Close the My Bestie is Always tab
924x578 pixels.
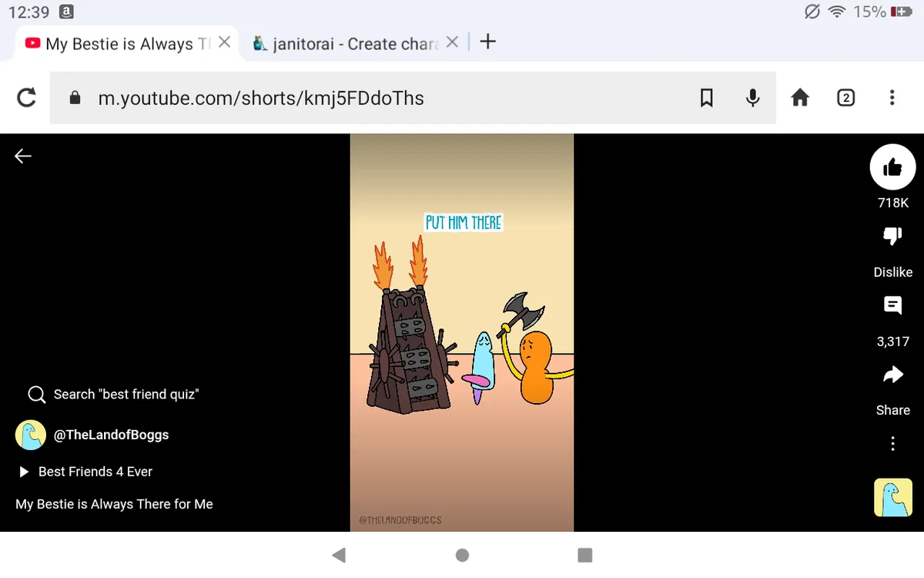pyautogui.click(x=224, y=42)
